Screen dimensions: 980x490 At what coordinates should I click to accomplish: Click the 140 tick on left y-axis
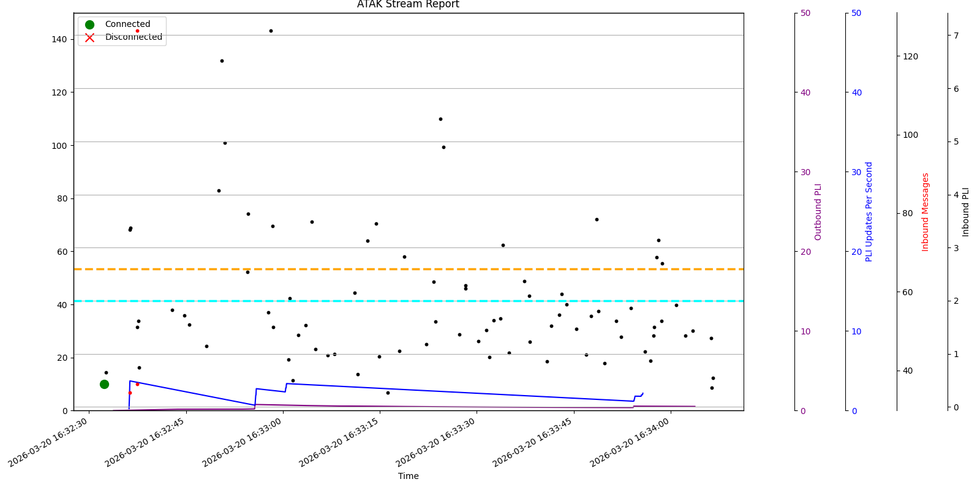[60, 39]
